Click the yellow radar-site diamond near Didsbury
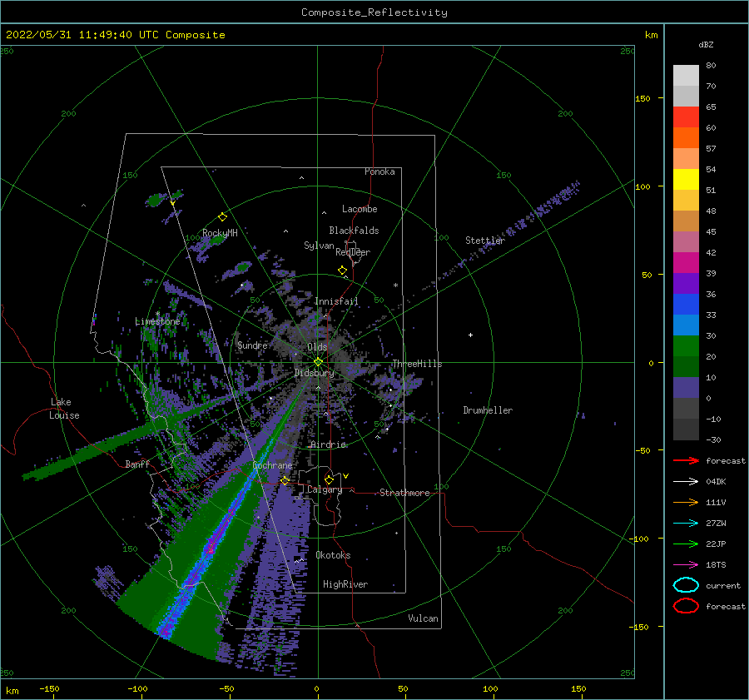The image size is (749, 700). (x=318, y=362)
